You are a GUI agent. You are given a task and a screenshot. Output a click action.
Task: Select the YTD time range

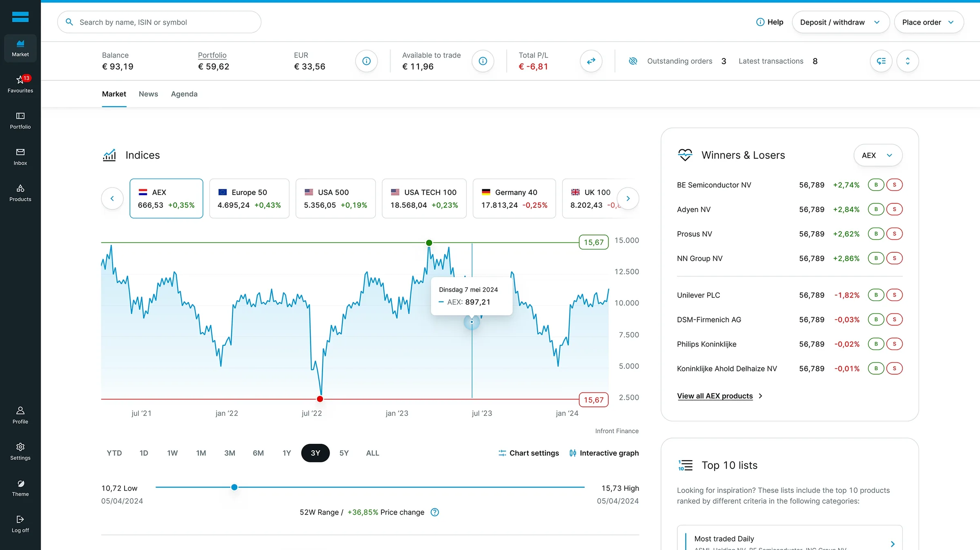coord(114,453)
